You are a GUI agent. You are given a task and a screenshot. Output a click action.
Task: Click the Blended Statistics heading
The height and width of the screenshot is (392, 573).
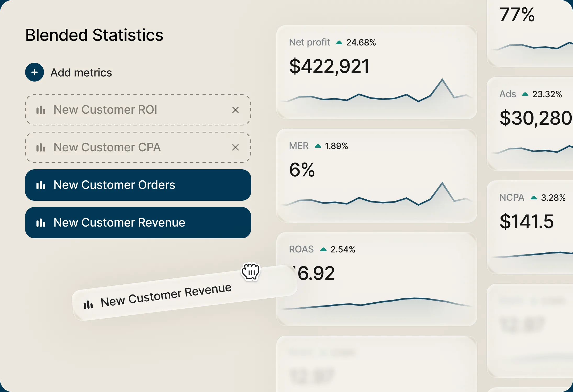coord(94,35)
